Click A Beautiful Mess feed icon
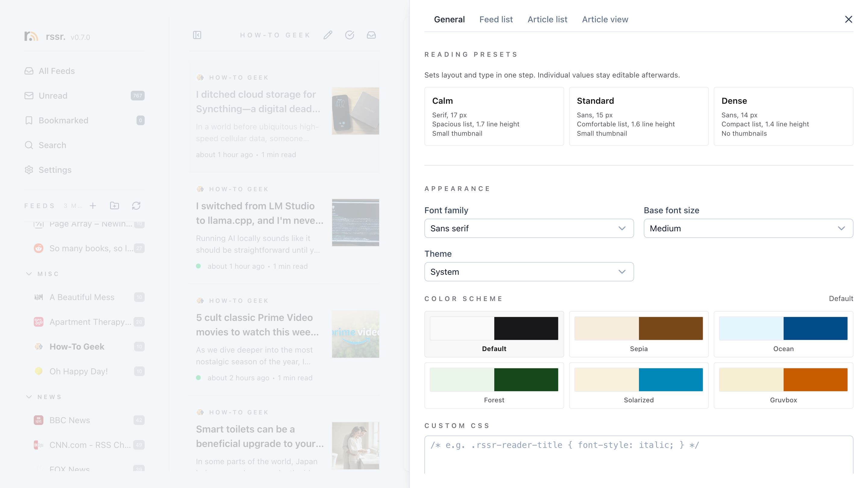Image resolution: width=868 pixels, height=488 pixels. 39,297
